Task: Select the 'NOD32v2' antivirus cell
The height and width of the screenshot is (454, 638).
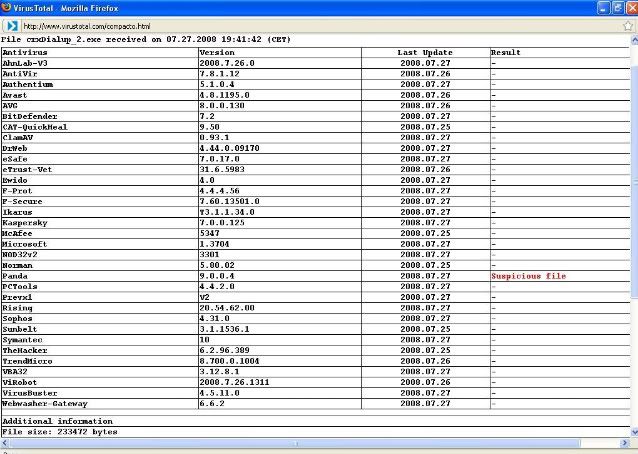Action: coord(100,254)
